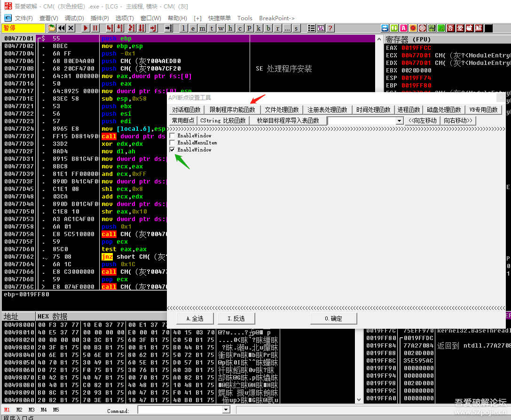
Task: Open the 调试(D) debug menu
Action: 74,18
